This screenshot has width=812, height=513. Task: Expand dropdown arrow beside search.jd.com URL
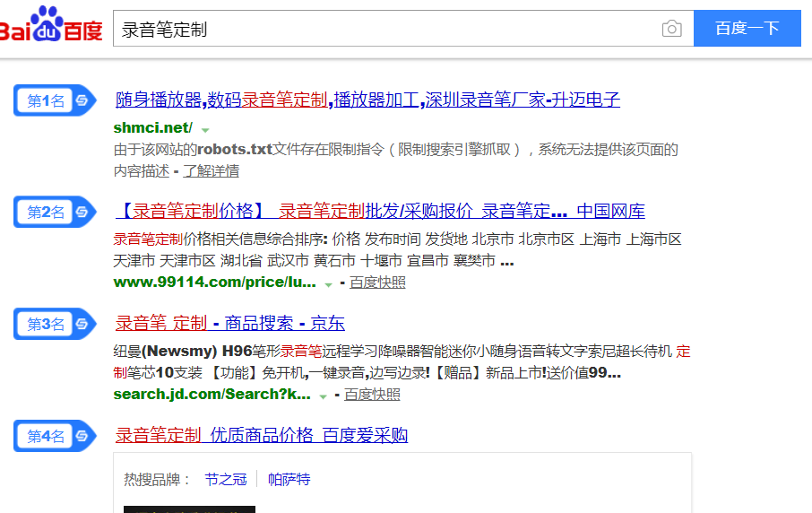(323, 396)
